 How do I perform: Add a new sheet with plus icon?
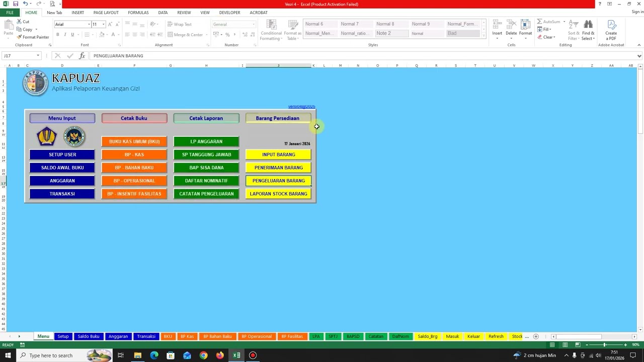[536, 336]
